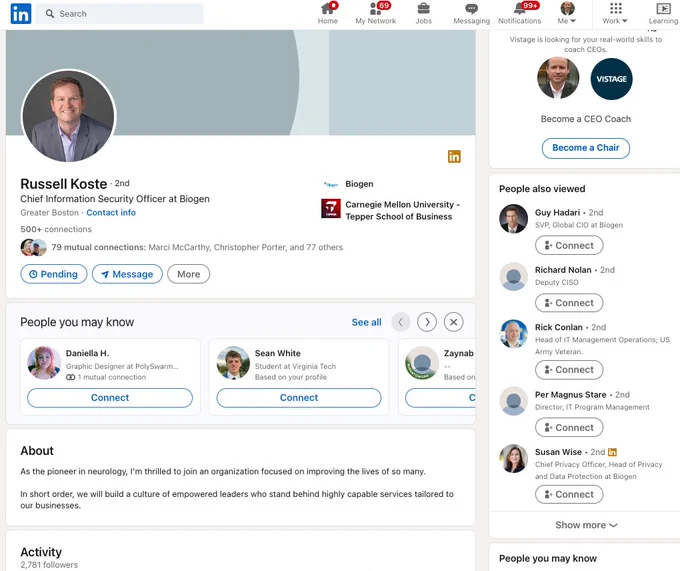Open the More actions button

click(189, 274)
